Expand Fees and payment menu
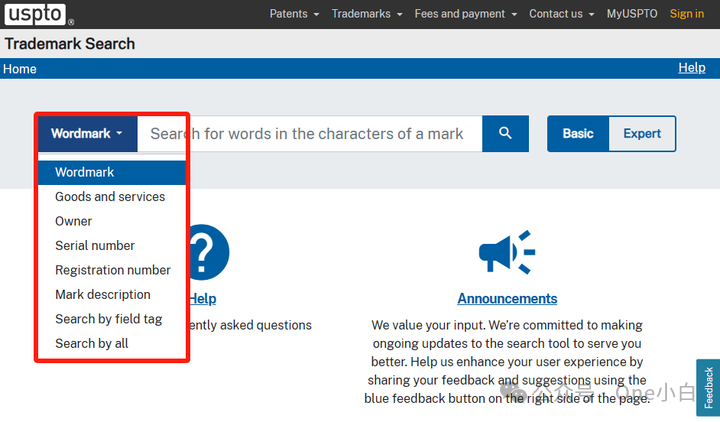 (x=466, y=14)
